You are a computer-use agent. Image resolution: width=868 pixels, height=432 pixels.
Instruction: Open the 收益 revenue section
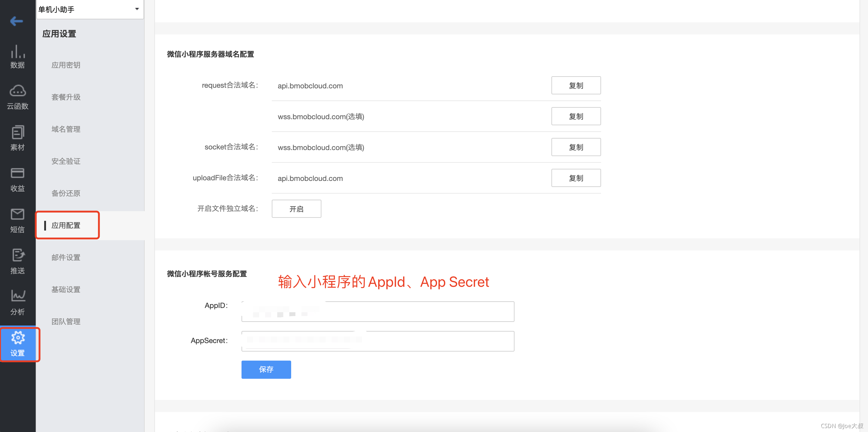(x=18, y=179)
